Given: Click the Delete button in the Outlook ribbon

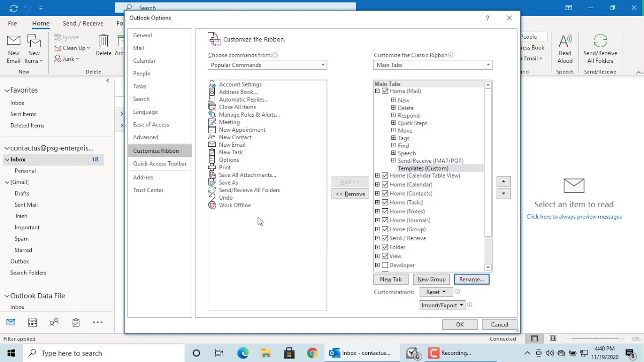Looking at the screenshot, I should click(x=104, y=45).
